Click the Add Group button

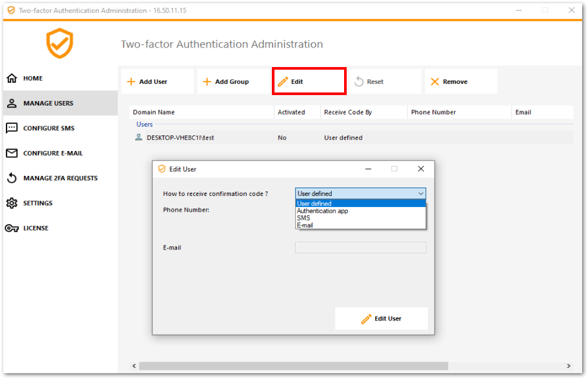click(x=232, y=81)
